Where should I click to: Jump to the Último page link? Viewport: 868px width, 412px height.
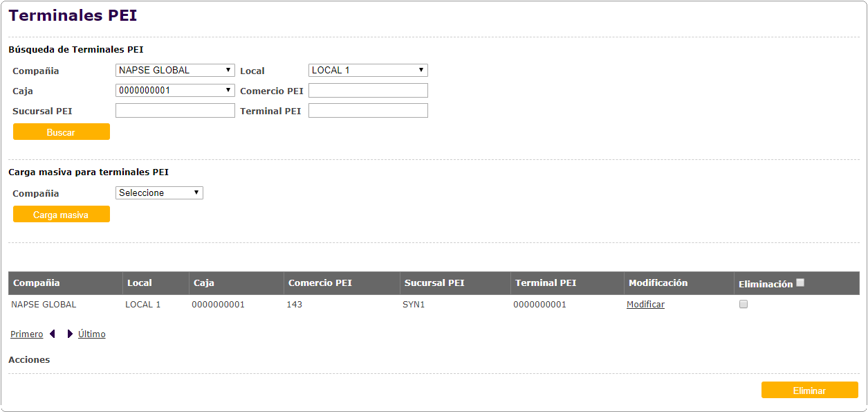coord(92,334)
